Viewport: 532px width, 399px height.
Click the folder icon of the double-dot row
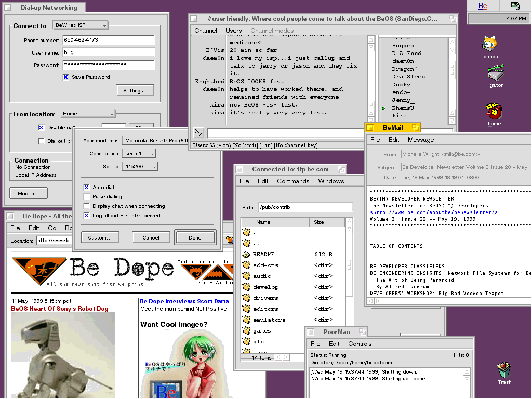(247, 243)
